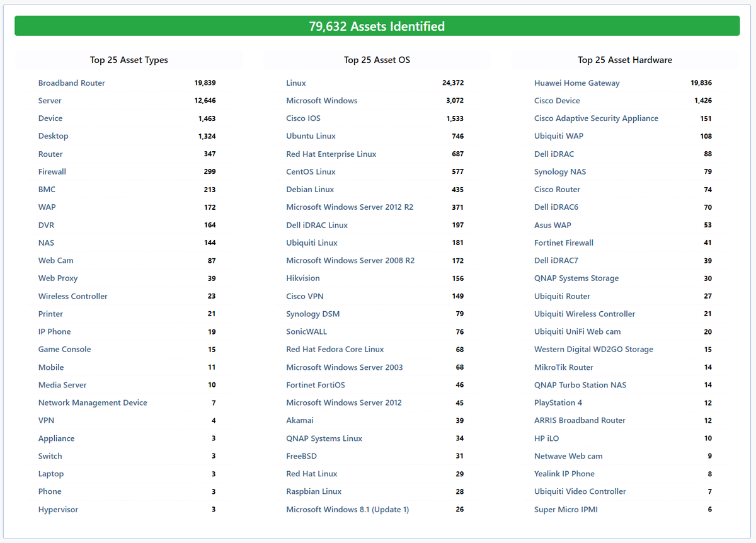Image resolution: width=756 pixels, height=543 pixels.
Task: Select Red Hat Fedora Core Linux
Action: click(335, 350)
